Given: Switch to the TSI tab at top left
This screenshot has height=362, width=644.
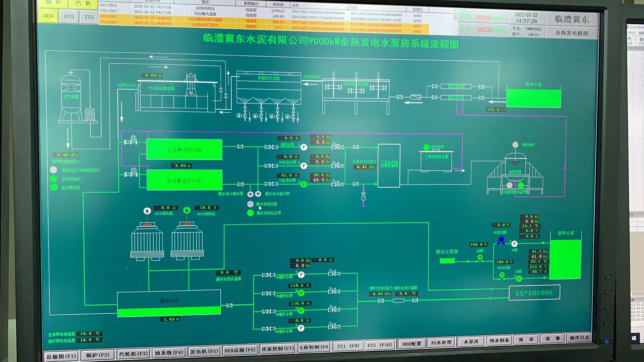Looking at the screenshot, I should coord(89,17).
